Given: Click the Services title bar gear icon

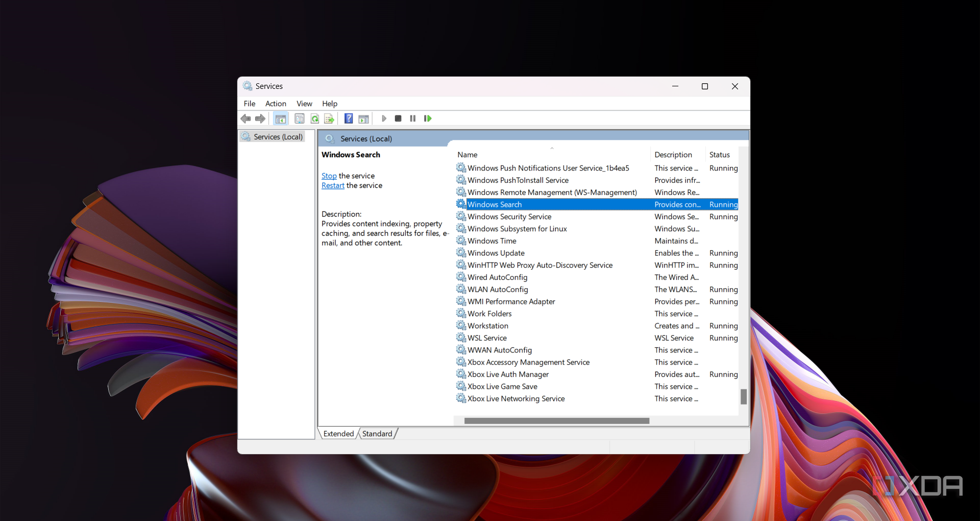Looking at the screenshot, I should point(248,86).
